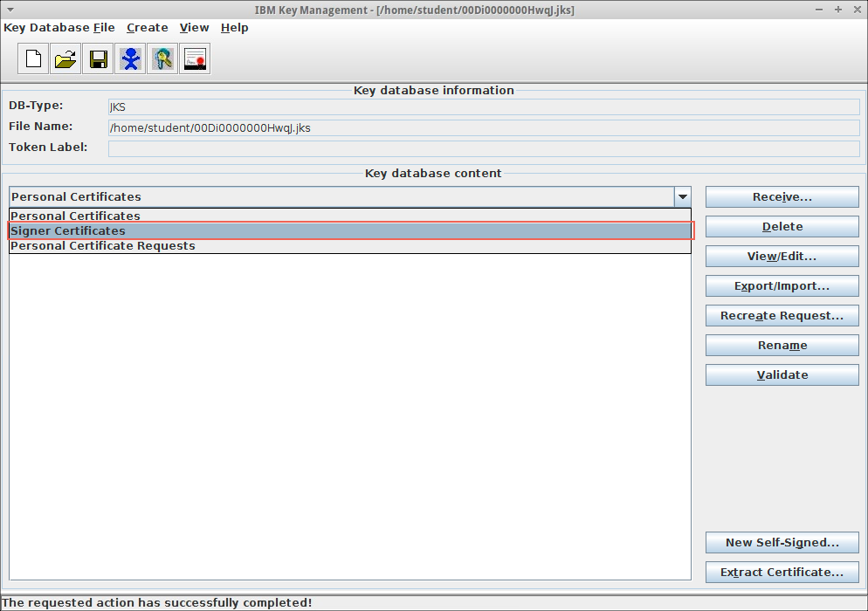Choose Personal Certificates from dropdown list

[x=350, y=216]
